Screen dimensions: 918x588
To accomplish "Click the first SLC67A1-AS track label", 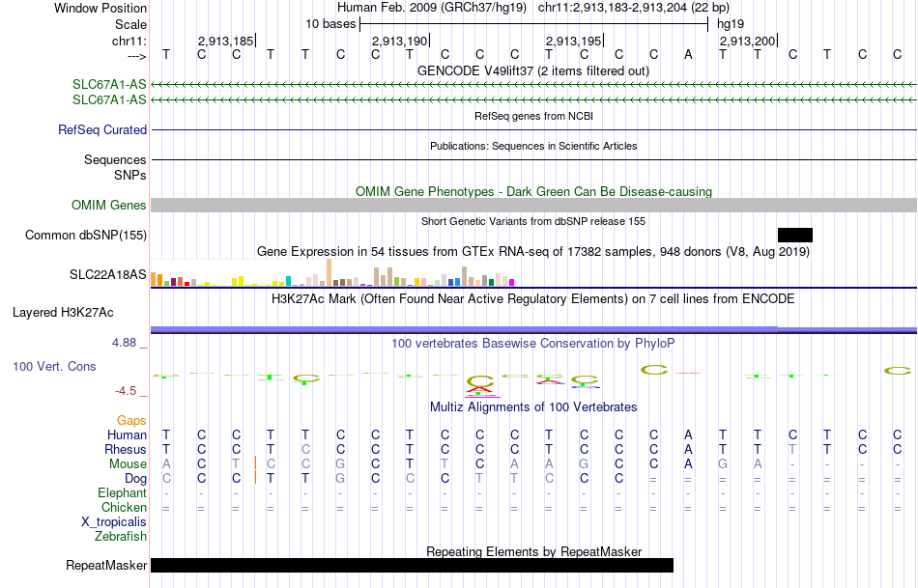I will click(109, 84).
